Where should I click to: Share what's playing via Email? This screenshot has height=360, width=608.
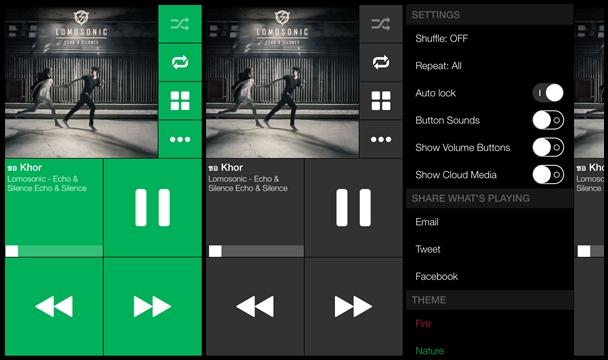pos(489,222)
